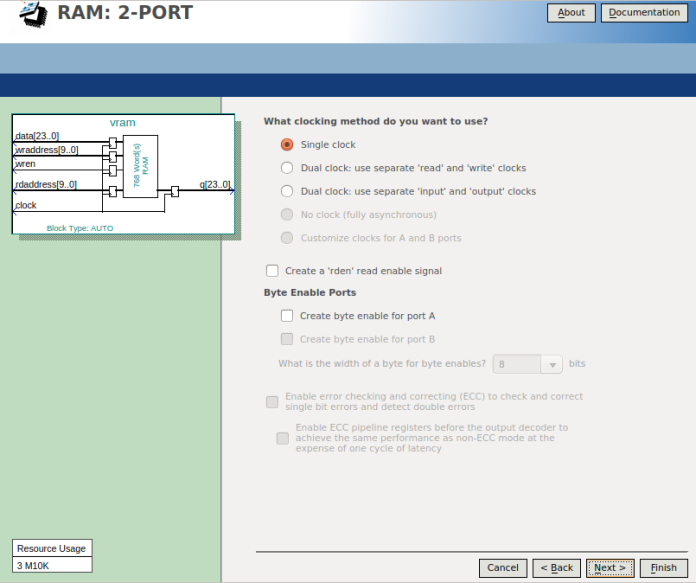
Task: Click the input register box on wren line
Action: (113, 171)
